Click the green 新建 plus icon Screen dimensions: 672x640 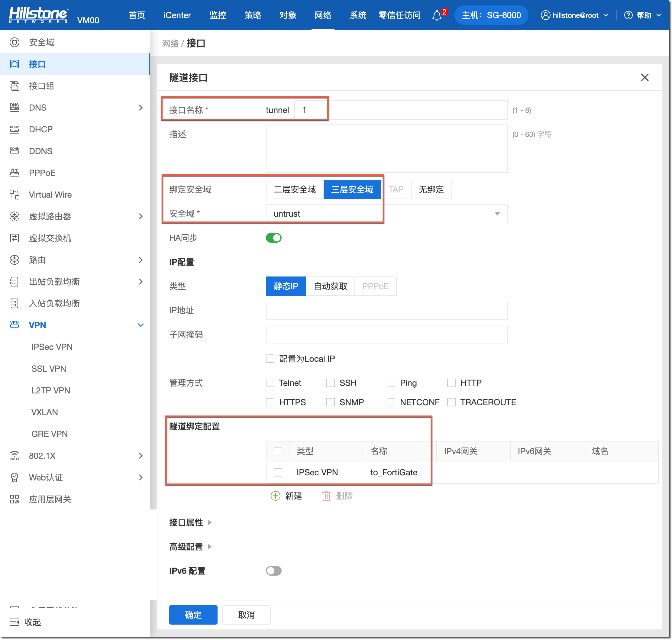[275, 496]
